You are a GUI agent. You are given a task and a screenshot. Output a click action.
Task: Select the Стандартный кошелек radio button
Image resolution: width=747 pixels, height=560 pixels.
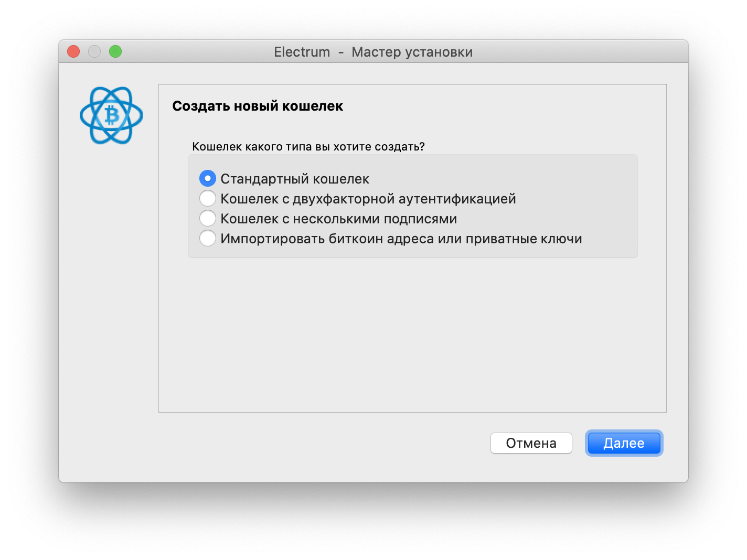tap(208, 179)
